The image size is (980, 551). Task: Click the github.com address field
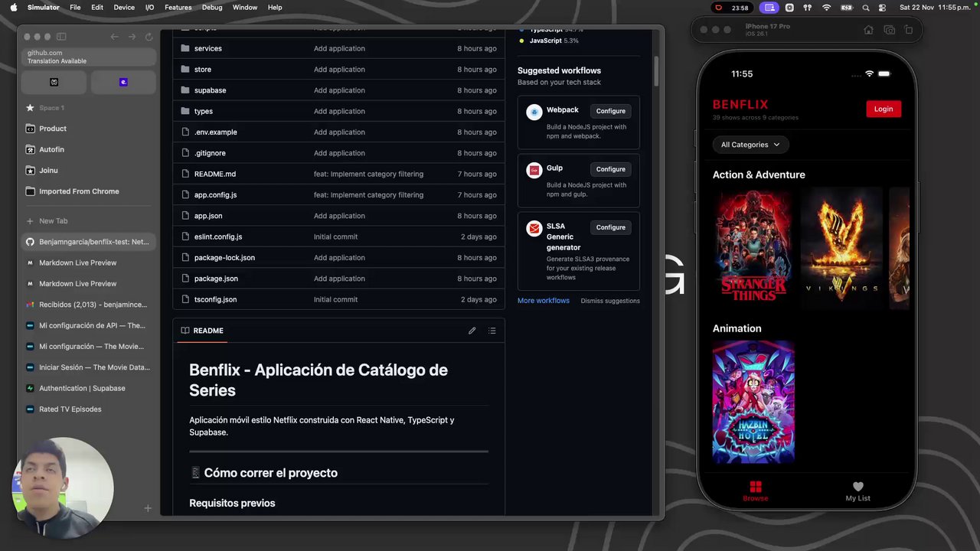point(88,57)
